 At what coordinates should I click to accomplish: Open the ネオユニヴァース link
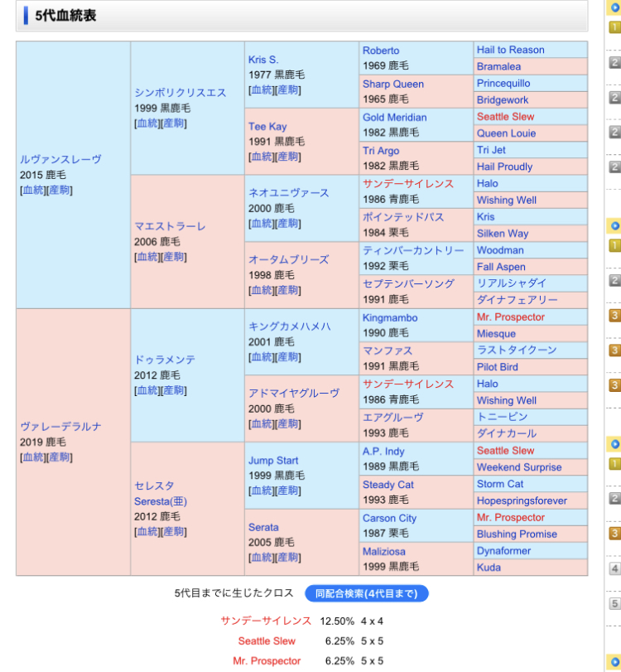coord(289,193)
